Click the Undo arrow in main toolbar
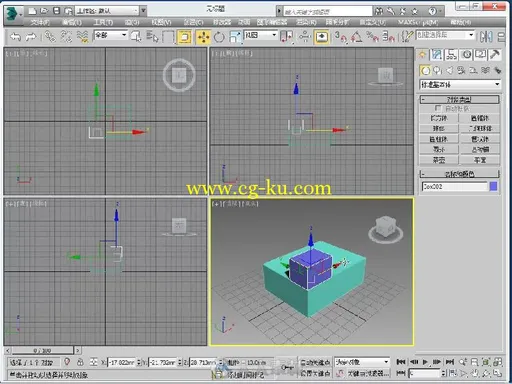 [x=15, y=37]
